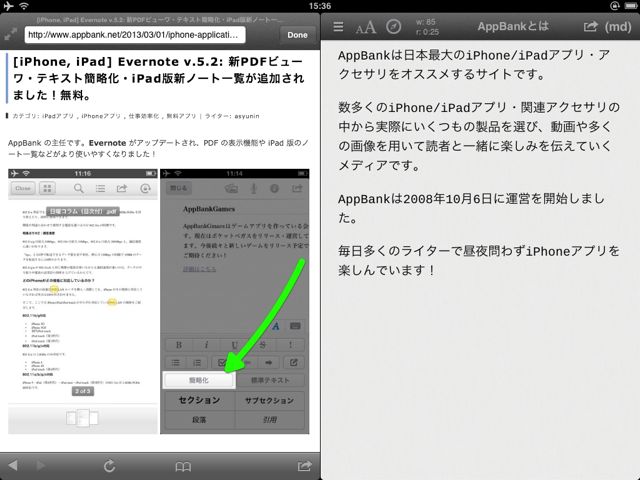This screenshot has height=480, width=640.
Task: Tap the Done button in browser
Action: (x=297, y=35)
